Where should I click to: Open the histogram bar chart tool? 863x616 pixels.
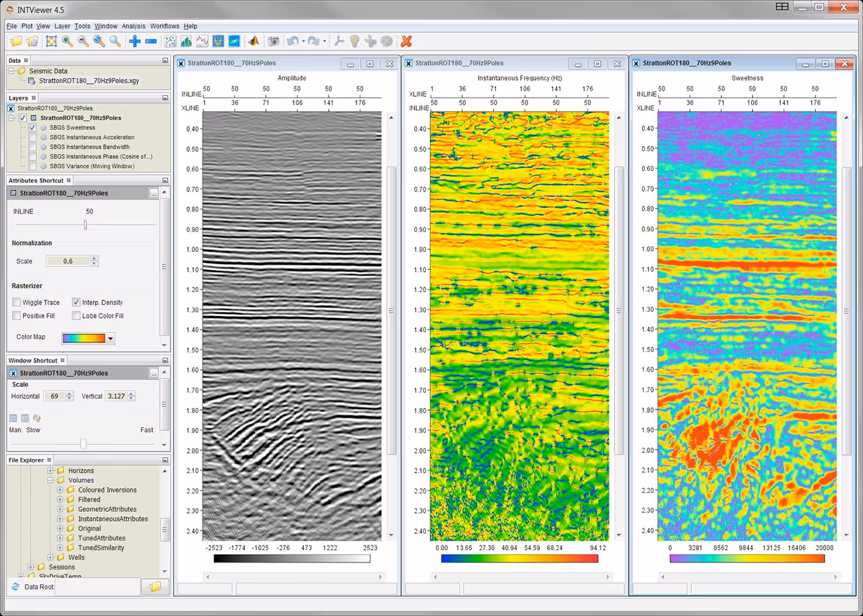click(x=186, y=41)
